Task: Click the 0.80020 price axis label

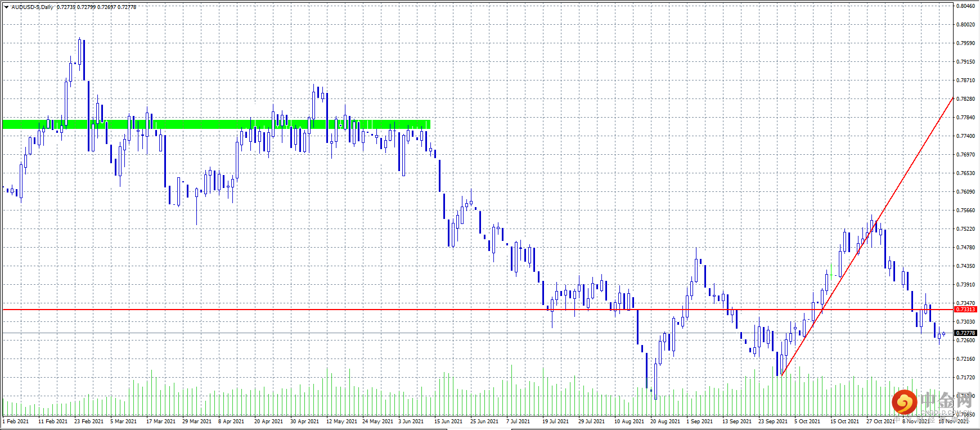Action: click(x=966, y=25)
